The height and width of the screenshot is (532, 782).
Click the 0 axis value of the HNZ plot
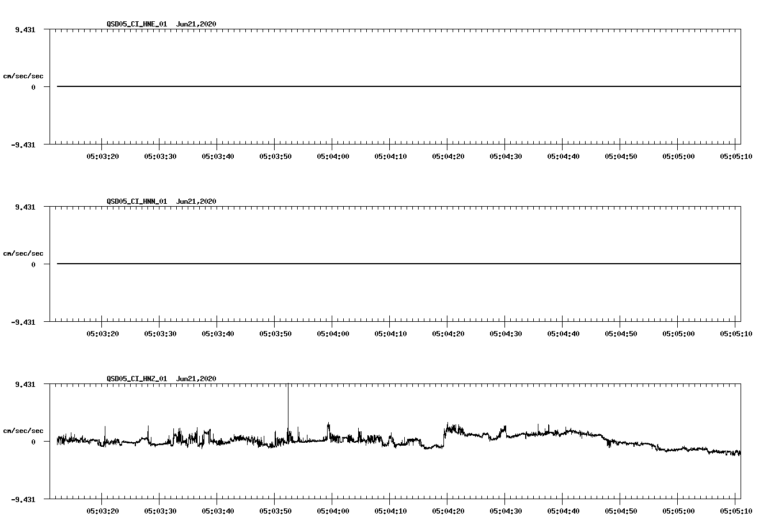coord(33,442)
